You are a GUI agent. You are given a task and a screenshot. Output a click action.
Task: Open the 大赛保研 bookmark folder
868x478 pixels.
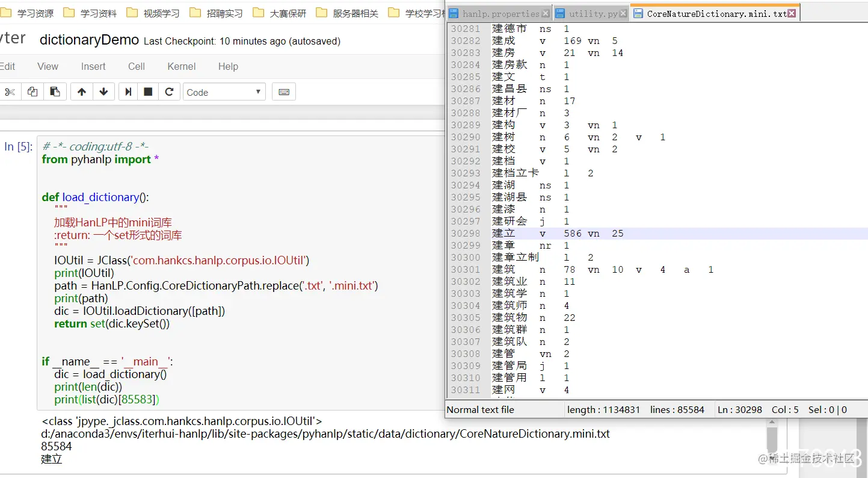point(280,13)
